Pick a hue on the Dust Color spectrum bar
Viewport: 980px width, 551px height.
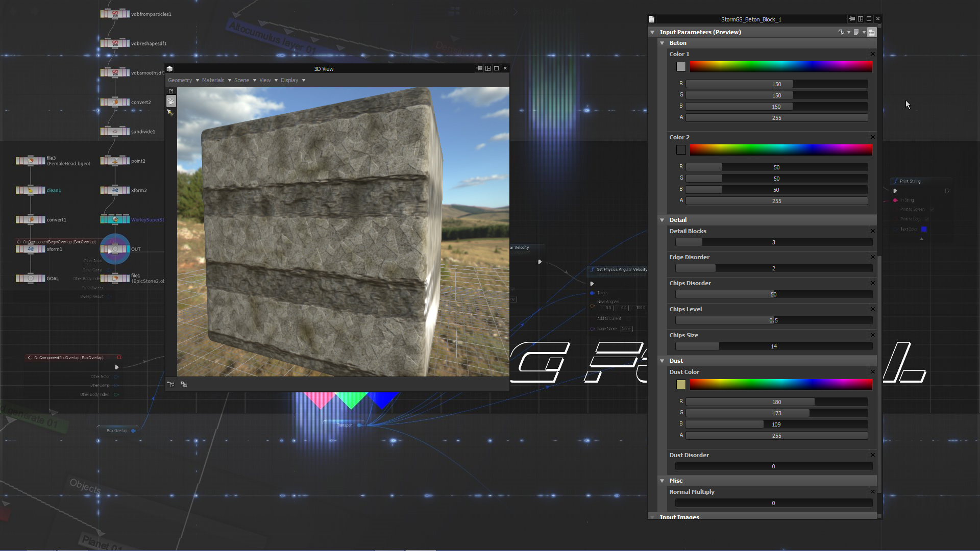click(781, 384)
